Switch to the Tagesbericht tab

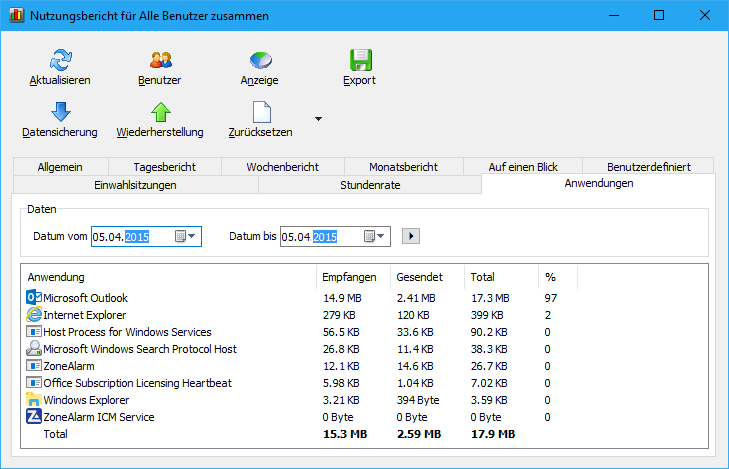(x=165, y=167)
